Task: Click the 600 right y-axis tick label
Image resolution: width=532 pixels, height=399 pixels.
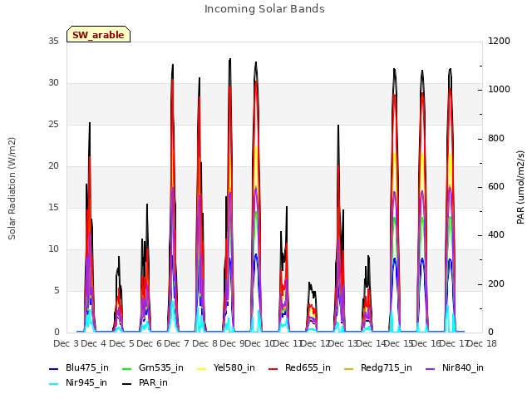Action: coord(496,186)
